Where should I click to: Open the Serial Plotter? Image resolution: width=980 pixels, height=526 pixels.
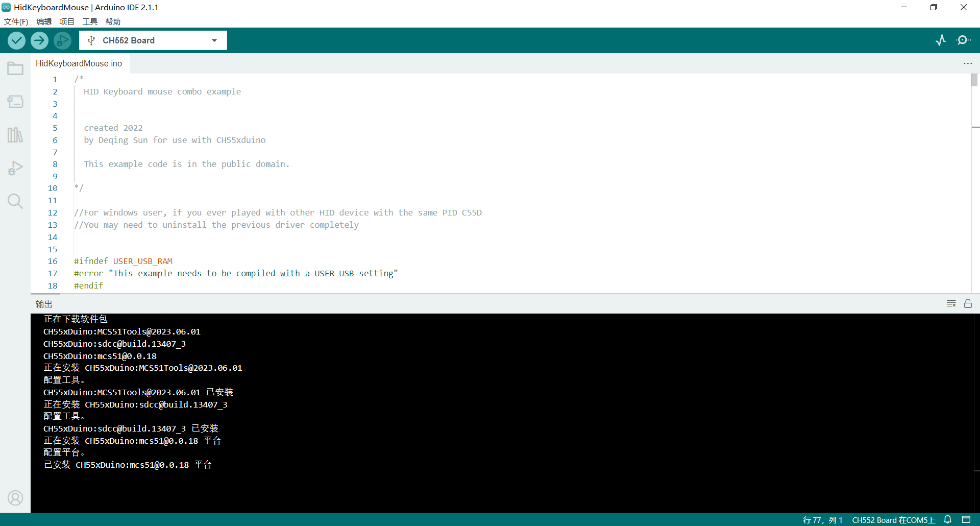(941, 40)
